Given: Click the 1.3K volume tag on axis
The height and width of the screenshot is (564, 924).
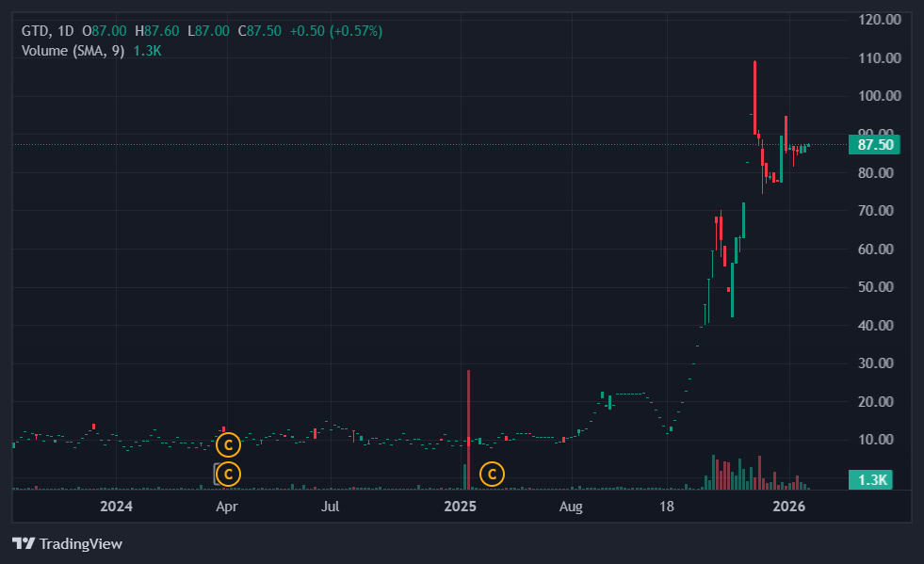Looking at the screenshot, I should (874, 480).
